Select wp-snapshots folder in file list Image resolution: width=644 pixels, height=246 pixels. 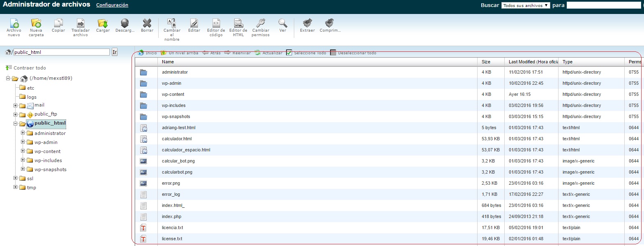pos(176,116)
